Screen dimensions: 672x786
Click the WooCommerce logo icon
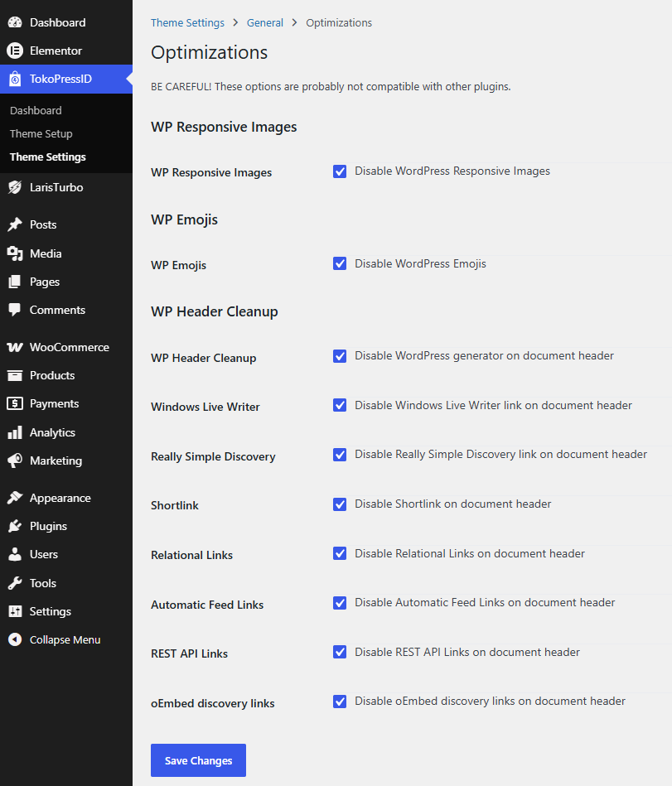(15, 347)
